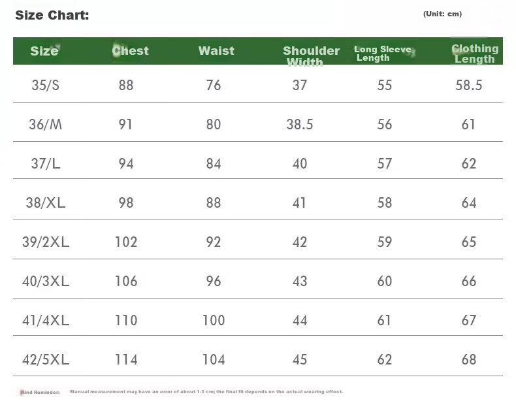Click the 38.5 shoulder width value
This screenshot has height=420, width=516.
point(299,124)
